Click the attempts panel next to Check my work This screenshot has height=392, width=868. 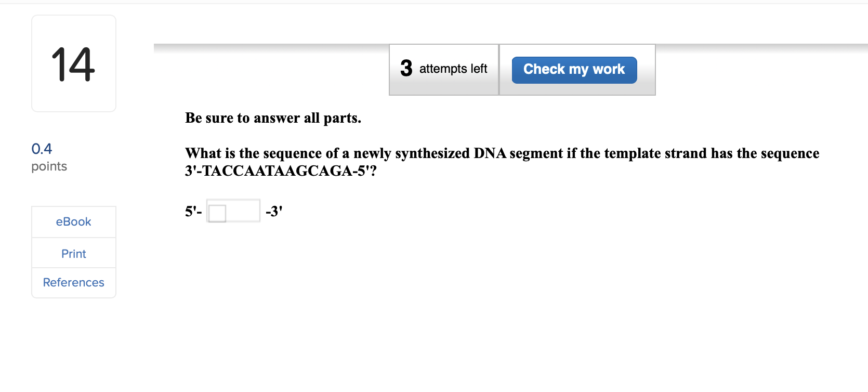443,69
